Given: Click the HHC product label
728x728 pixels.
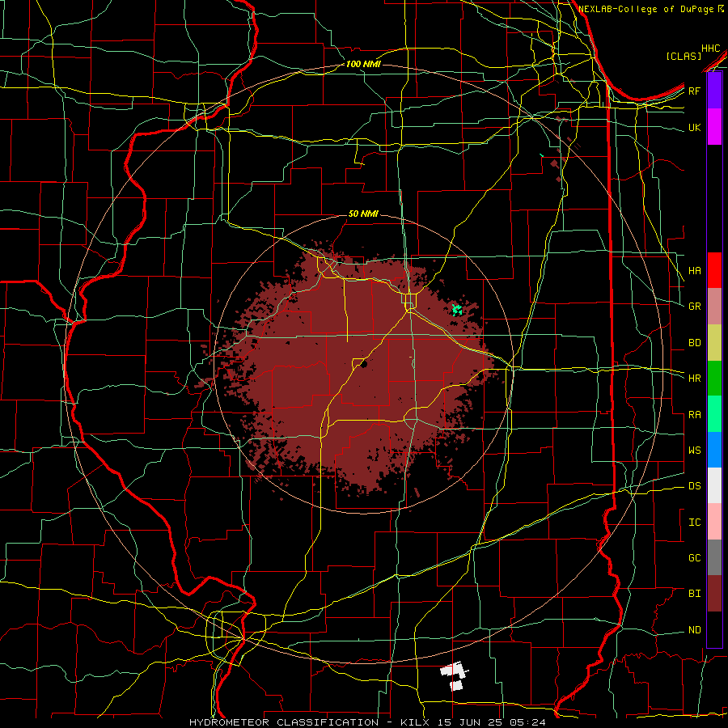Looking at the screenshot, I should pos(711,49).
